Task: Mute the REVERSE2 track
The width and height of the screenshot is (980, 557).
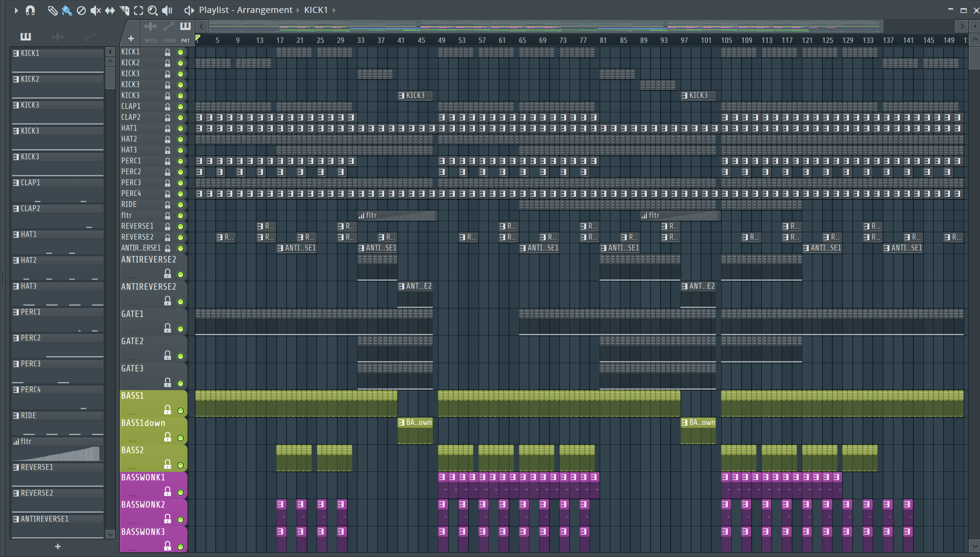Action: click(x=180, y=237)
